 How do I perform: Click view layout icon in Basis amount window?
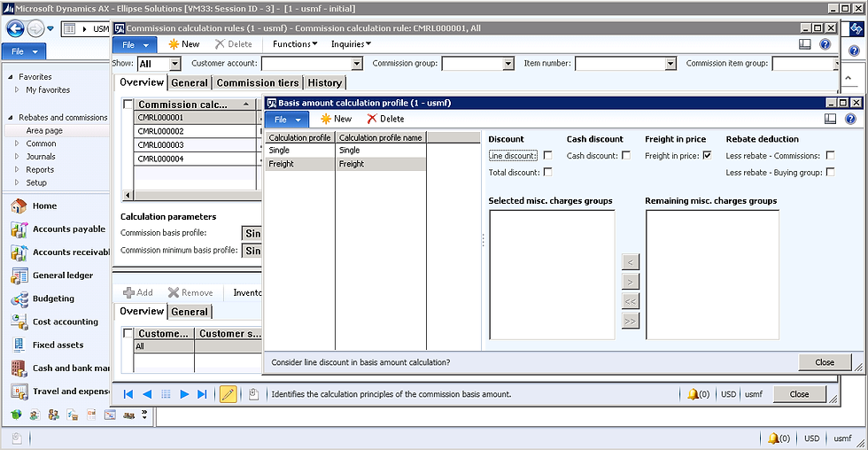coord(830,119)
